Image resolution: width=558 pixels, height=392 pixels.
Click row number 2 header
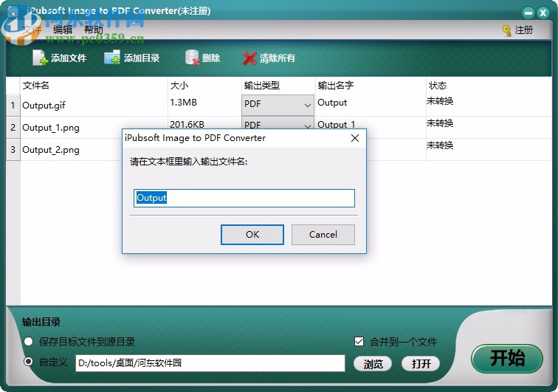pos(13,128)
